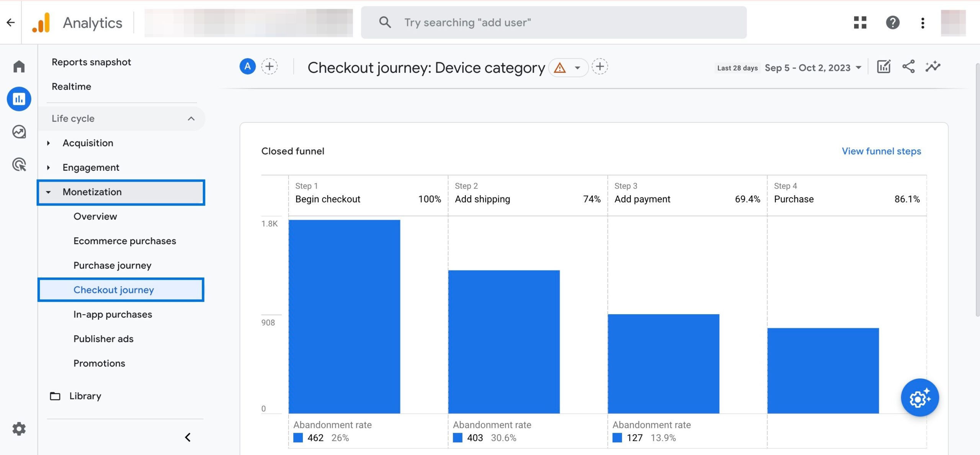This screenshot has width=980, height=455.
Task: Open Publisher ads report
Action: point(103,339)
